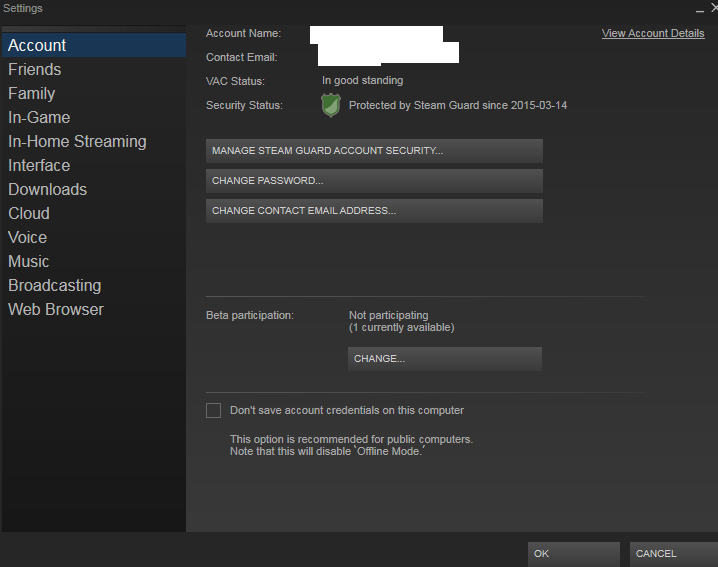
Task: Click the beta participation Change button
Action: tap(445, 359)
